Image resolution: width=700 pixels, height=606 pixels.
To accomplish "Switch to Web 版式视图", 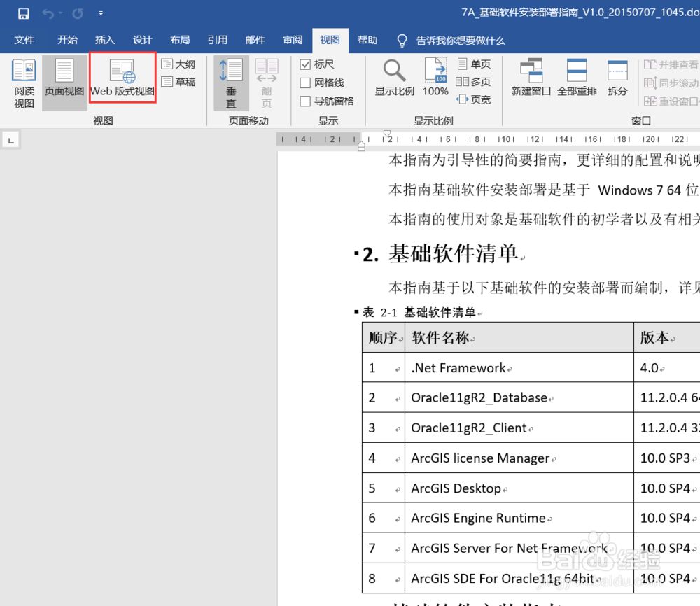I will [122, 78].
